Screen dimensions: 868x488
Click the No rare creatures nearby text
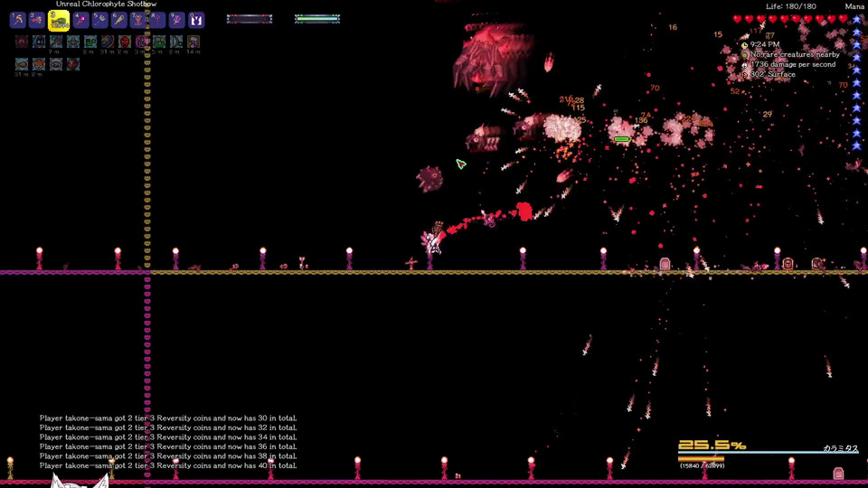click(795, 54)
